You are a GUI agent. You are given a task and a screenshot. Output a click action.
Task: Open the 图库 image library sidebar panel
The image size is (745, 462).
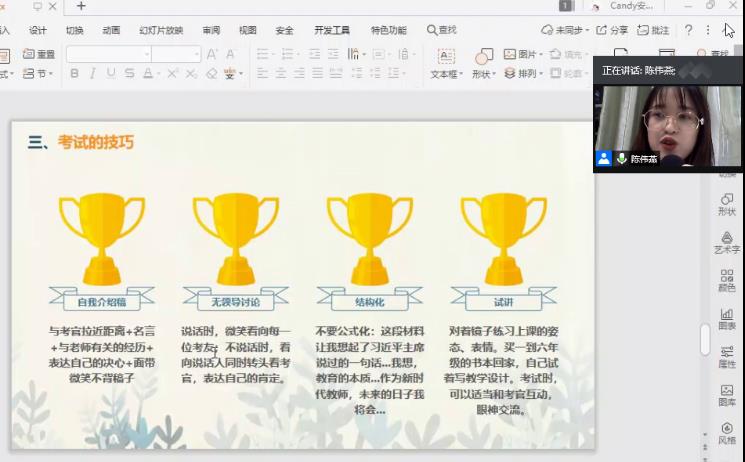coord(727,396)
